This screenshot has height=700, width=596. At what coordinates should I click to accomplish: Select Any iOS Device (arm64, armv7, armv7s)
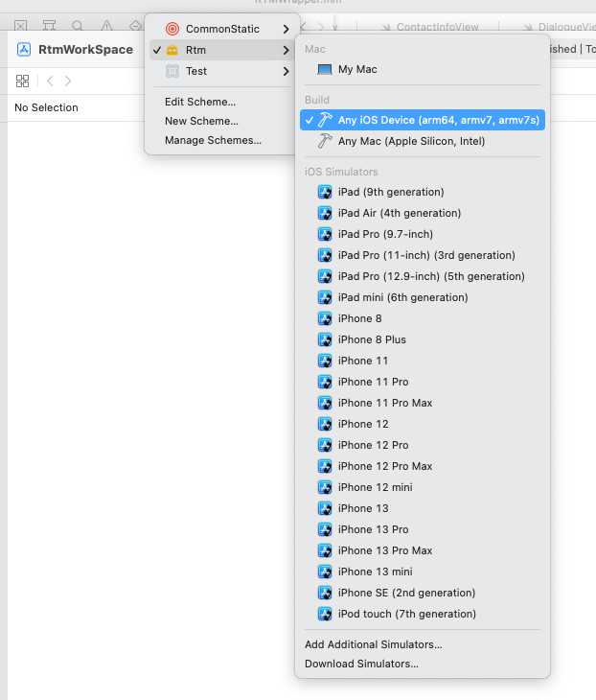coord(422,120)
